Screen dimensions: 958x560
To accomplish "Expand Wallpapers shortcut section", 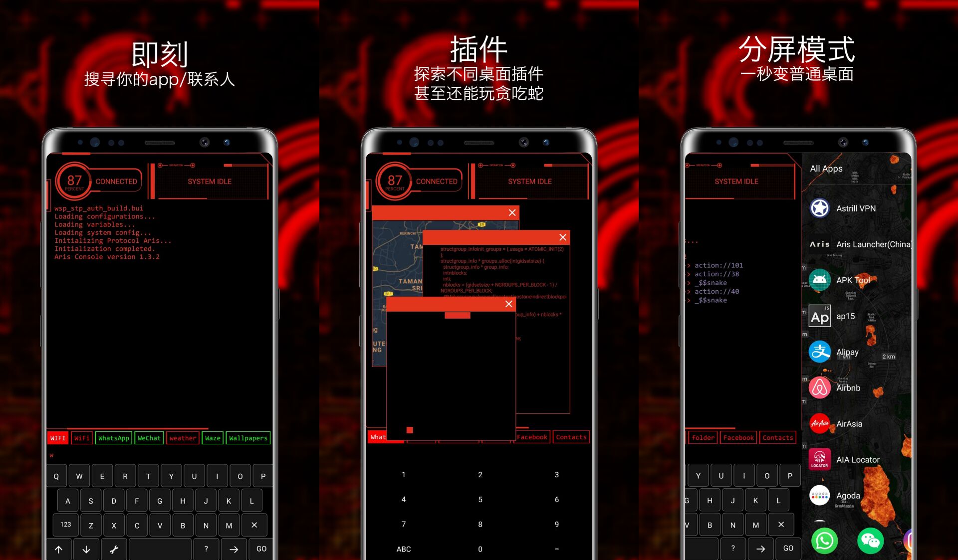I will (248, 437).
